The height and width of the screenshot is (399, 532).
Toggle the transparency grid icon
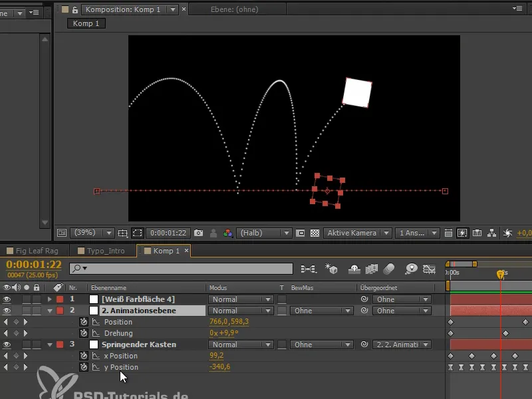coord(315,233)
